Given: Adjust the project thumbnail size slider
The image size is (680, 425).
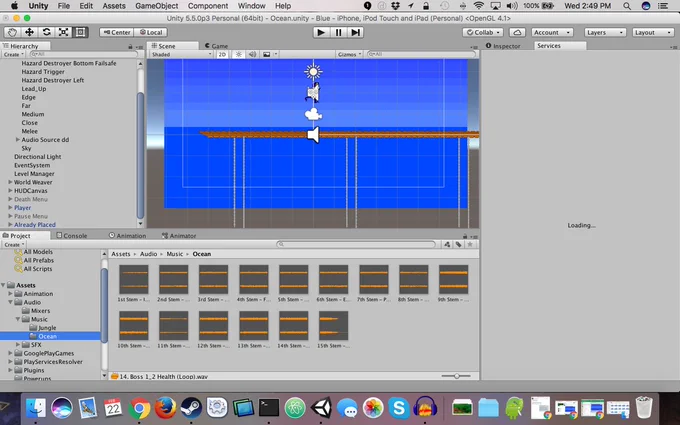Looking at the screenshot, I should (456, 376).
